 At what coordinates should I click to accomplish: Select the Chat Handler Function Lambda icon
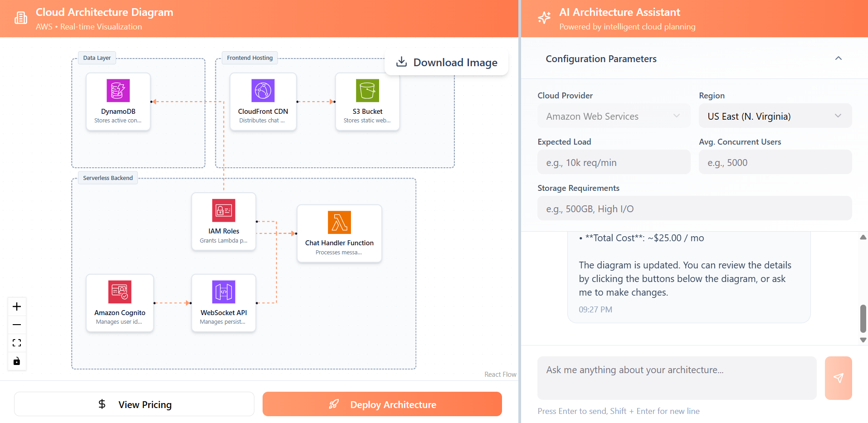[339, 223]
